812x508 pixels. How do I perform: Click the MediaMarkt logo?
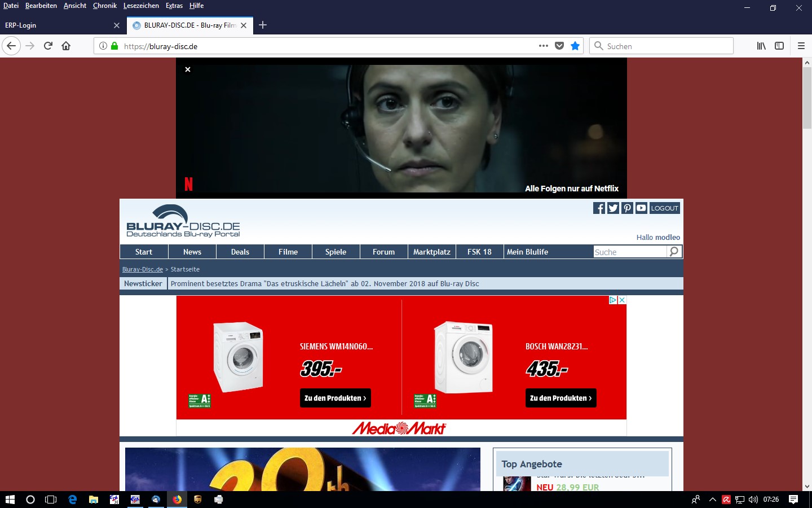coord(399,428)
